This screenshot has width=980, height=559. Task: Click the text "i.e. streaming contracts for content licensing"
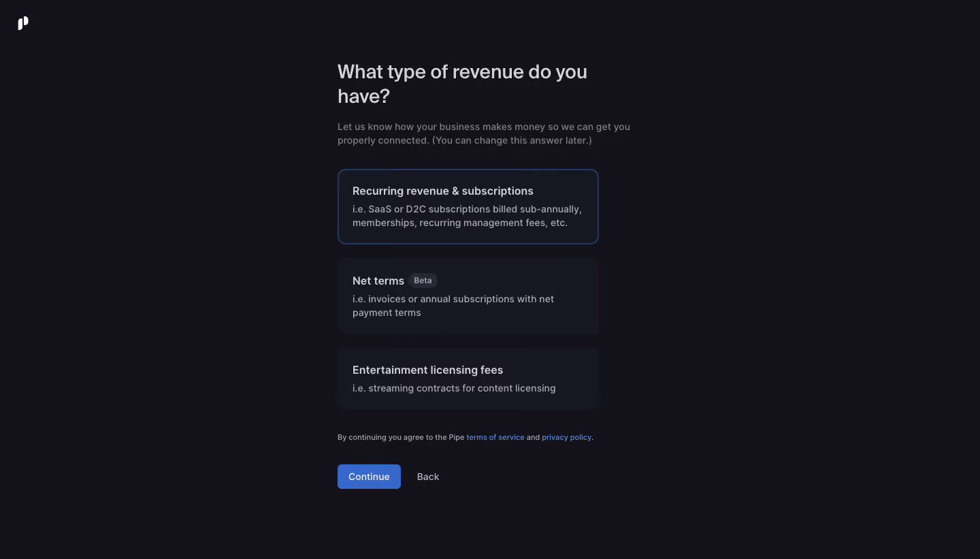454,388
